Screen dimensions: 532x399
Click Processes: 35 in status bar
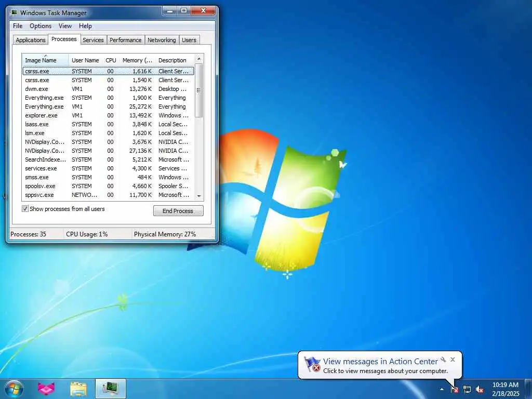pos(28,234)
